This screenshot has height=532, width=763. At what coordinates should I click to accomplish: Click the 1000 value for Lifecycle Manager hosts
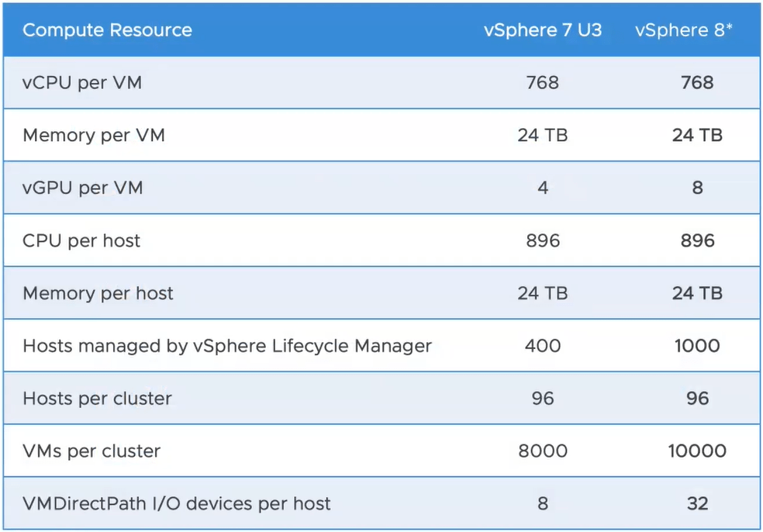[697, 346]
